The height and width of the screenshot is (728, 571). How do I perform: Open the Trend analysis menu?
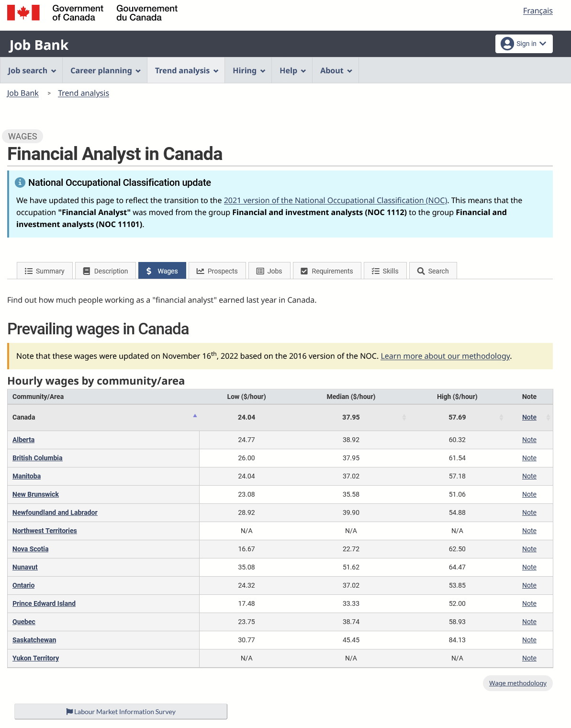coord(186,70)
